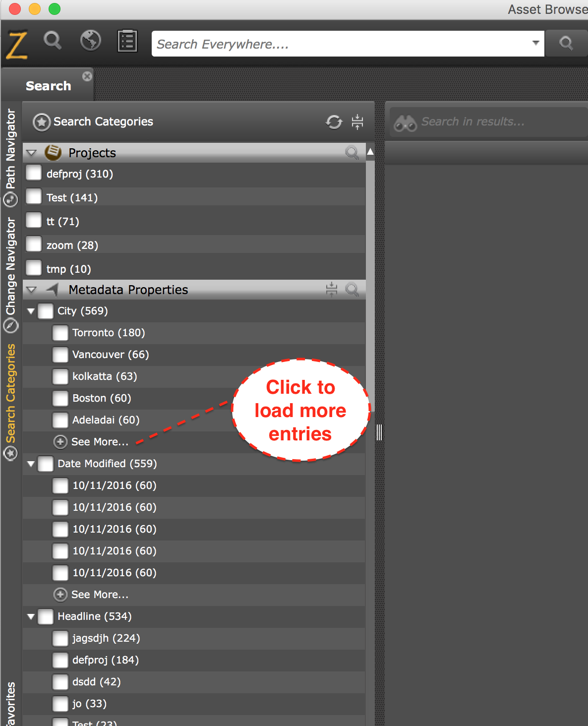Open the Change Navigator side tab

10,275
